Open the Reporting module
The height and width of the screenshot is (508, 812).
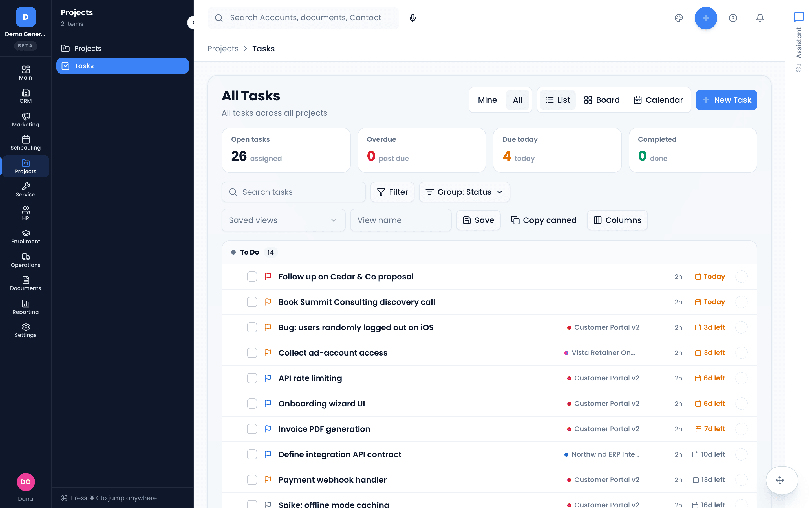25,307
